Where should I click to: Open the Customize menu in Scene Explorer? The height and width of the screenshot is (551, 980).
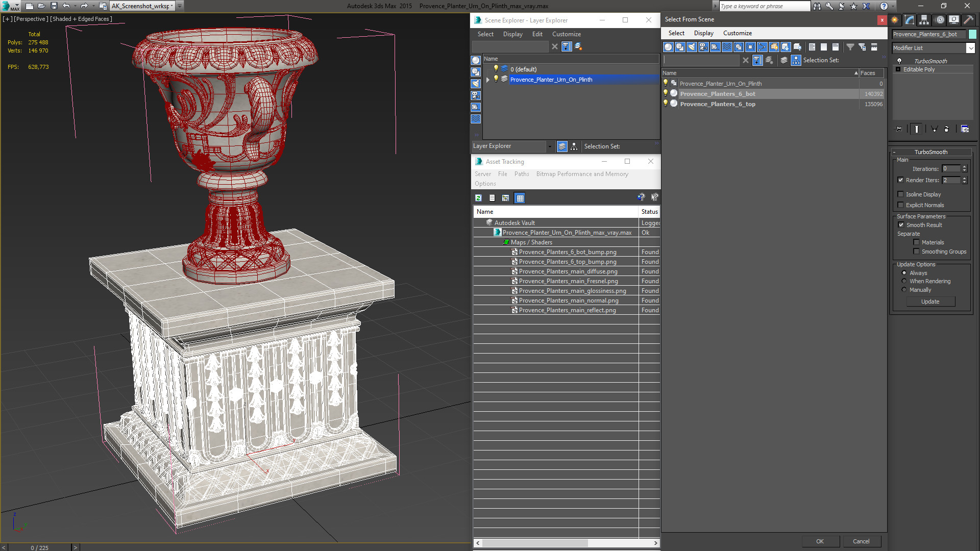click(566, 34)
